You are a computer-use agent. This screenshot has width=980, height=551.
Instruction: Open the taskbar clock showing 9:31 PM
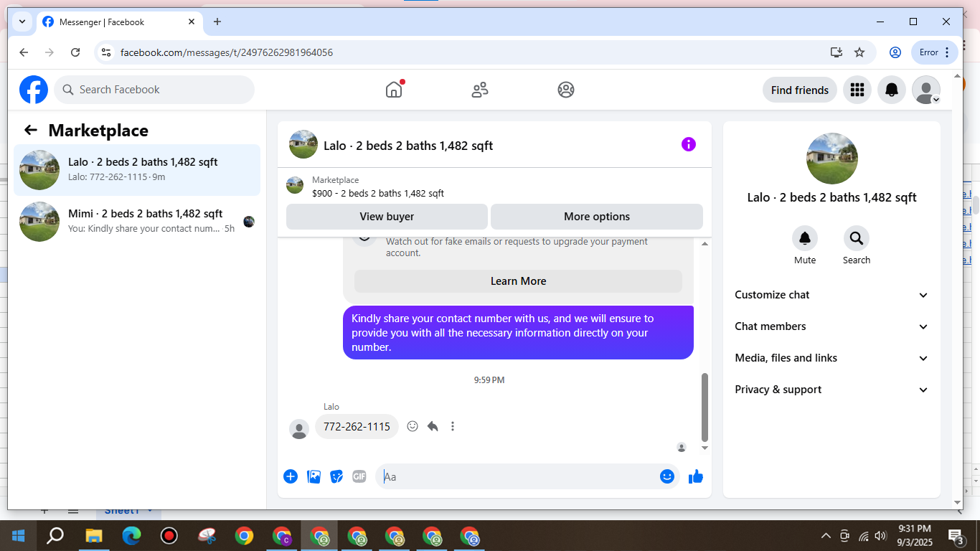click(x=914, y=536)
